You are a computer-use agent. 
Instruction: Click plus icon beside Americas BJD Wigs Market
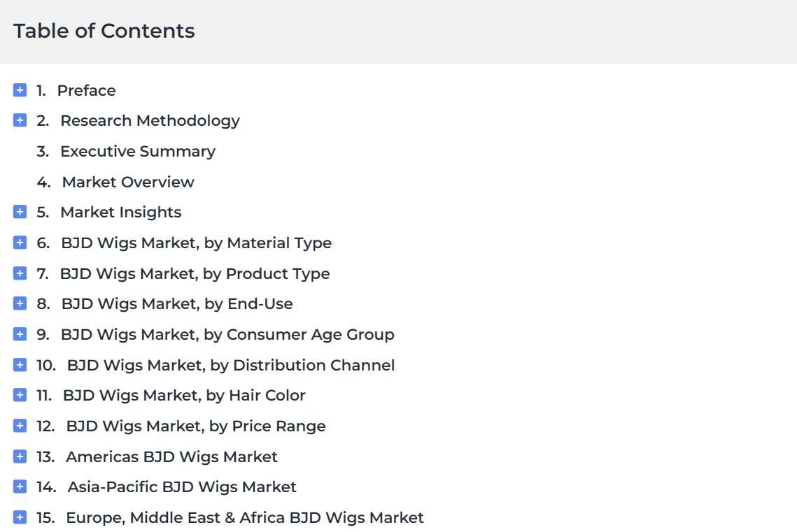tap(20, 456)
